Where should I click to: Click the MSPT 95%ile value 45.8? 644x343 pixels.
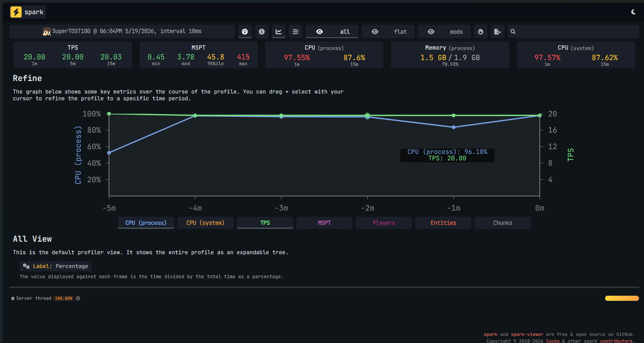[216, 57]
